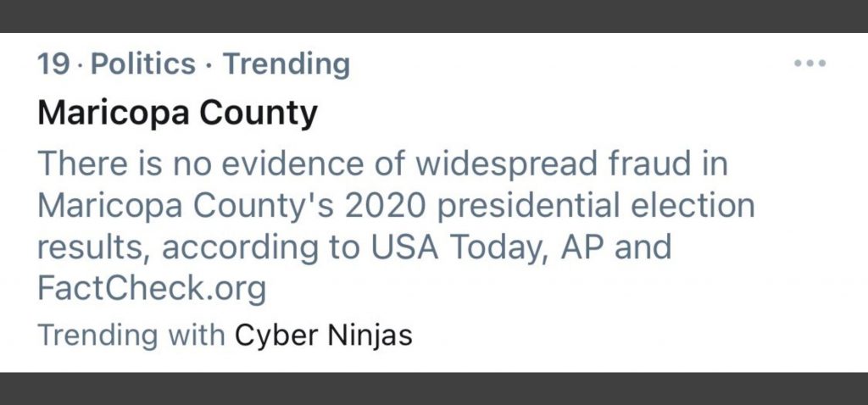Click the dark bar above the card
Viewport: 868px width, 405px height.
point(434,15)
